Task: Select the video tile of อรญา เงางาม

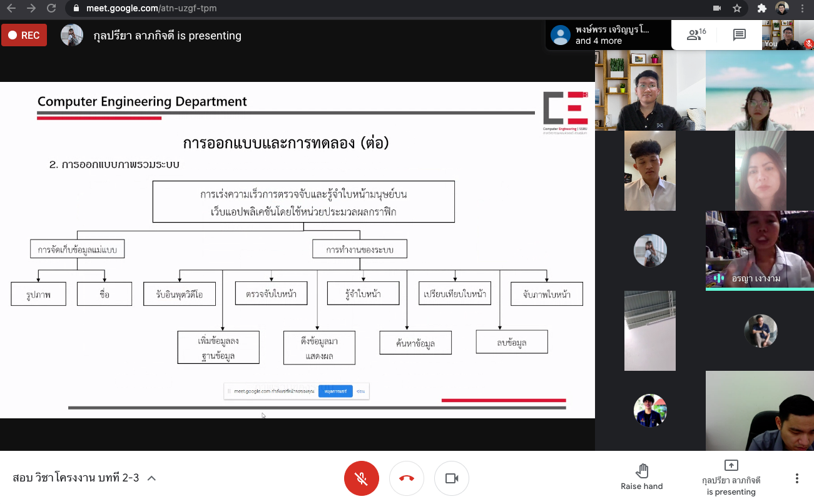Action: pos(760,250)
